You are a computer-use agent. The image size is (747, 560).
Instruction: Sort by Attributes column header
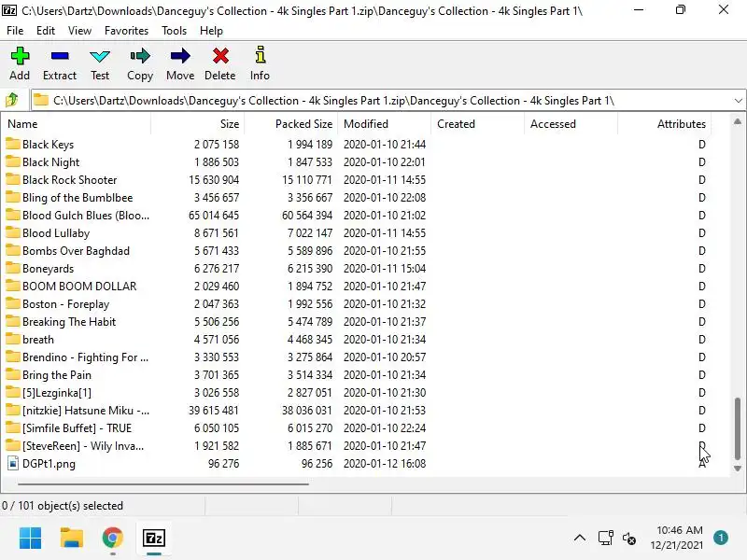[x=664, y=124]
